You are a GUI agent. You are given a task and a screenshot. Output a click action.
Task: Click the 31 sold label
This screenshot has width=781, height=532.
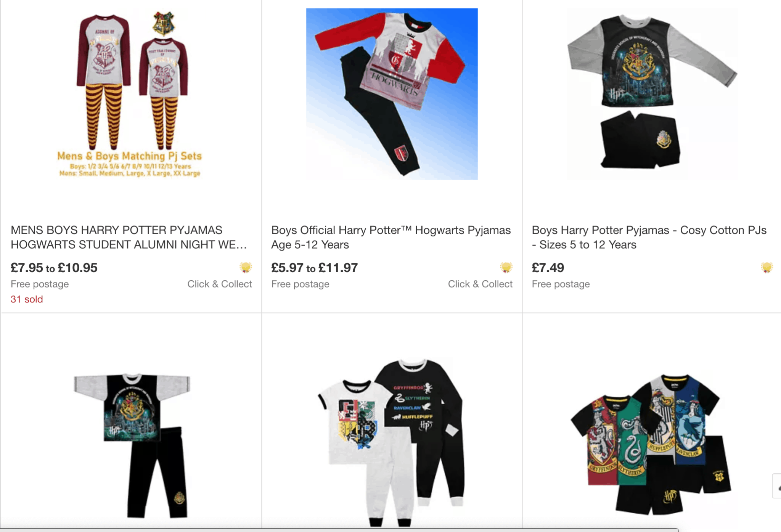[x=27, y=299]
